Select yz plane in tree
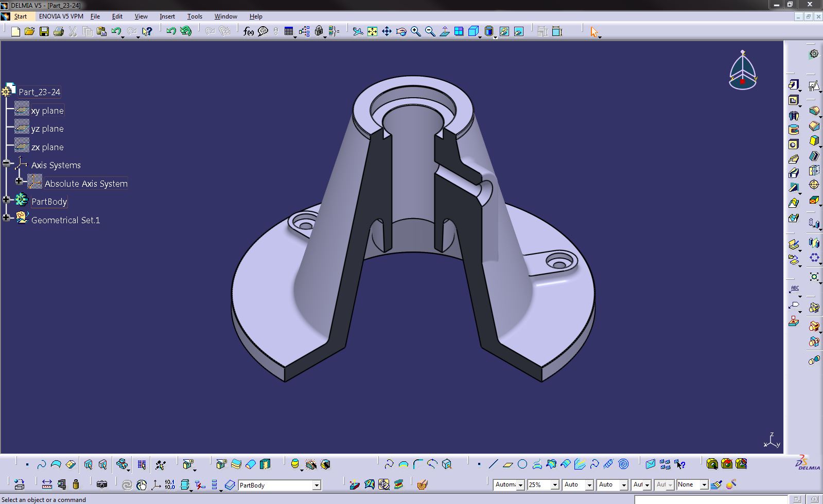This screenshot has width=823, height=504. click(x=47, y=129)
